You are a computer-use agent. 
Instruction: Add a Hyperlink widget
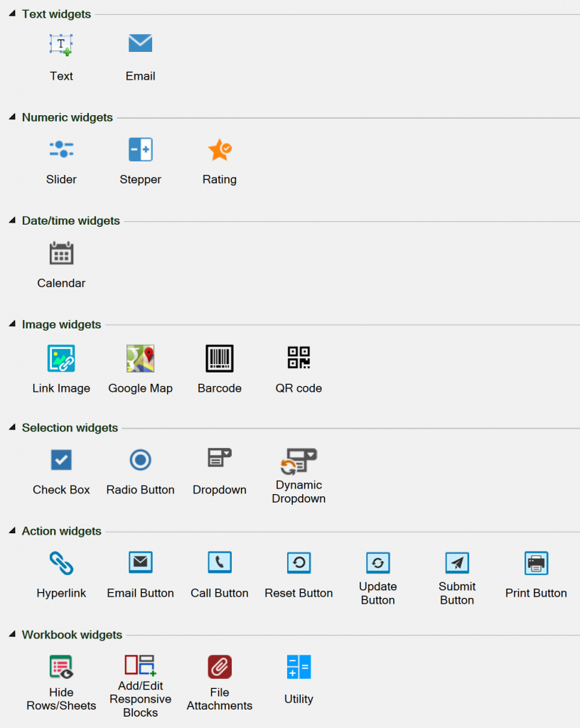61,562
